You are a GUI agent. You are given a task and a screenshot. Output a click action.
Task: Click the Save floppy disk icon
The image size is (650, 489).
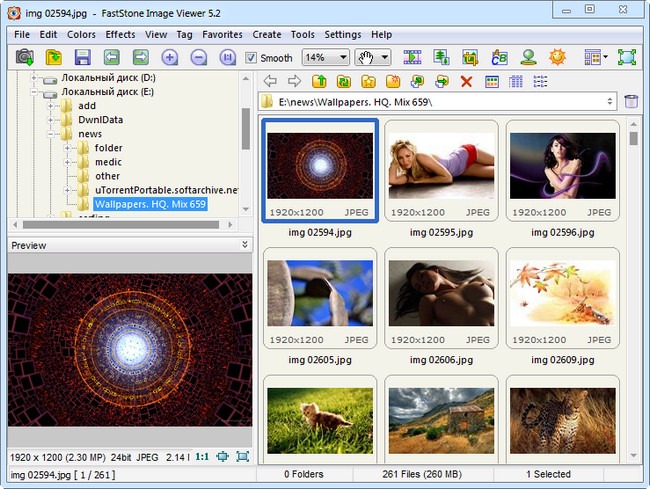[82, 58]
